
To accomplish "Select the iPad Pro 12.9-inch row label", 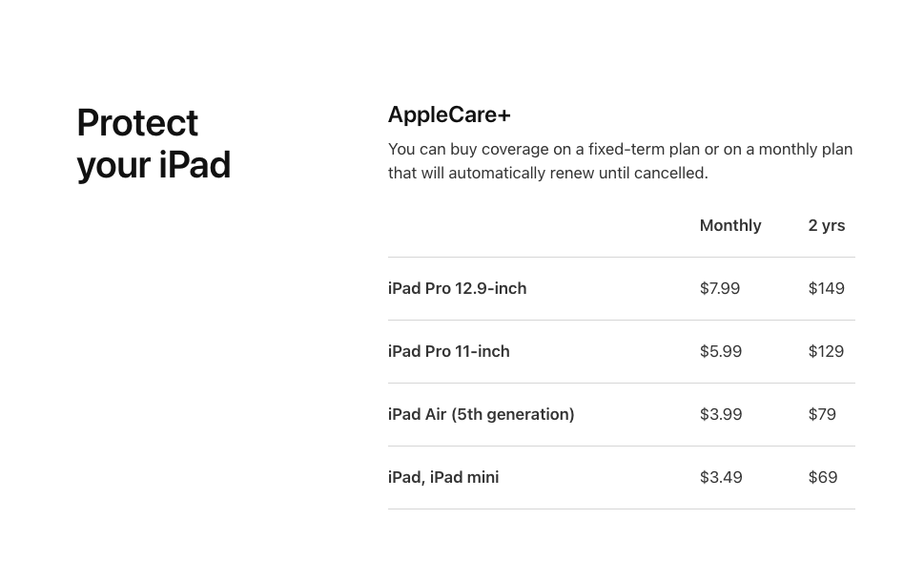I will pyautogui.click(x=457, y=288).
